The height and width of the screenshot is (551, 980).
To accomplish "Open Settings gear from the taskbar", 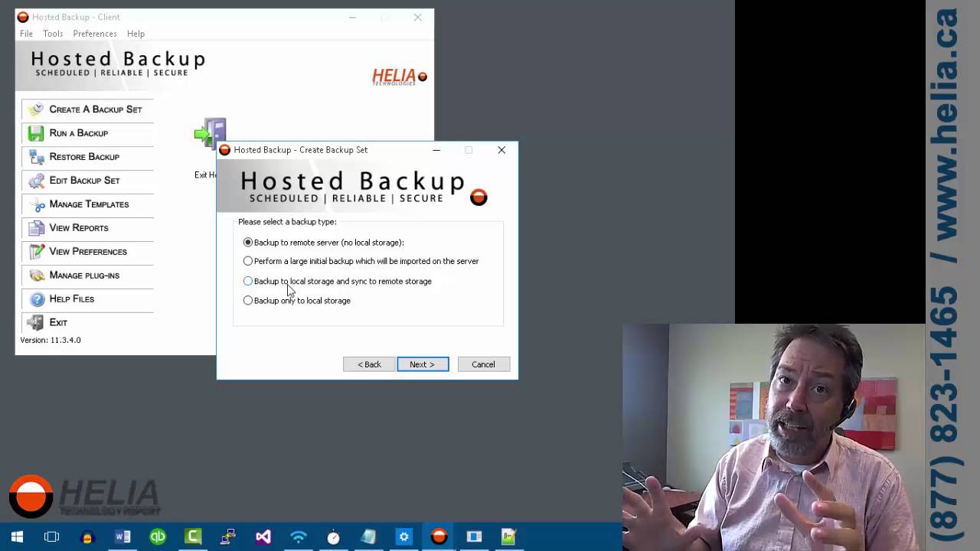I will 404,537.
